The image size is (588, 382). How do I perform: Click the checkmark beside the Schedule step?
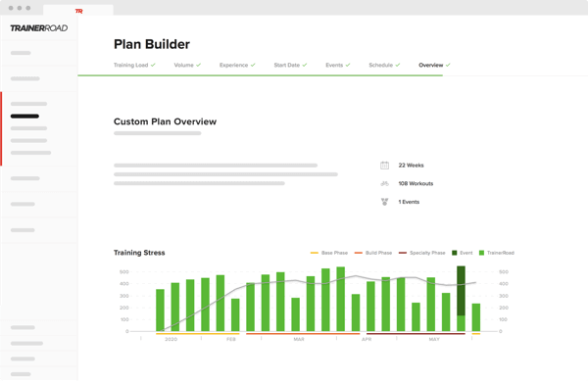398,66
